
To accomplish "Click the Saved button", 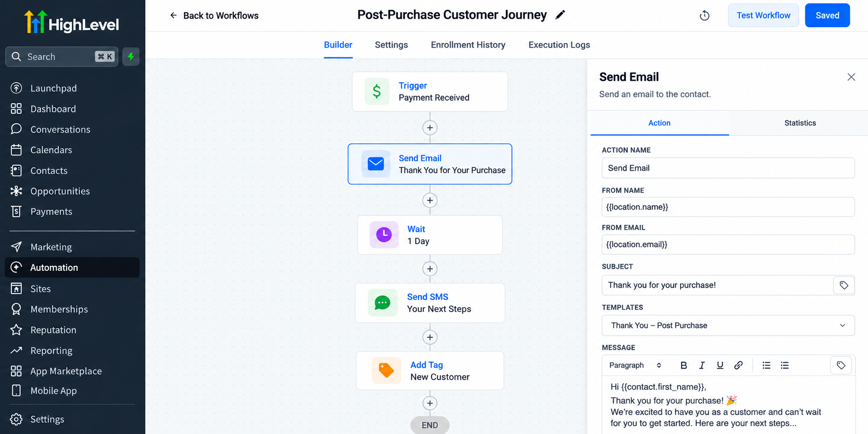I will [x=827, y=15].
